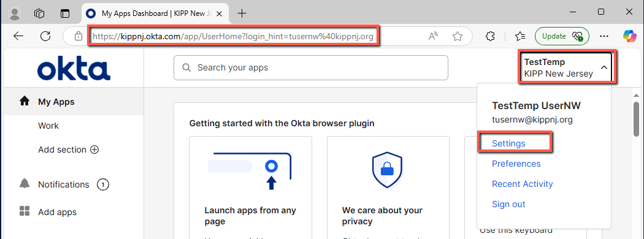Click the notifications count badge 1
Screen dimensions: 644x239
click(x=102, y=185)
